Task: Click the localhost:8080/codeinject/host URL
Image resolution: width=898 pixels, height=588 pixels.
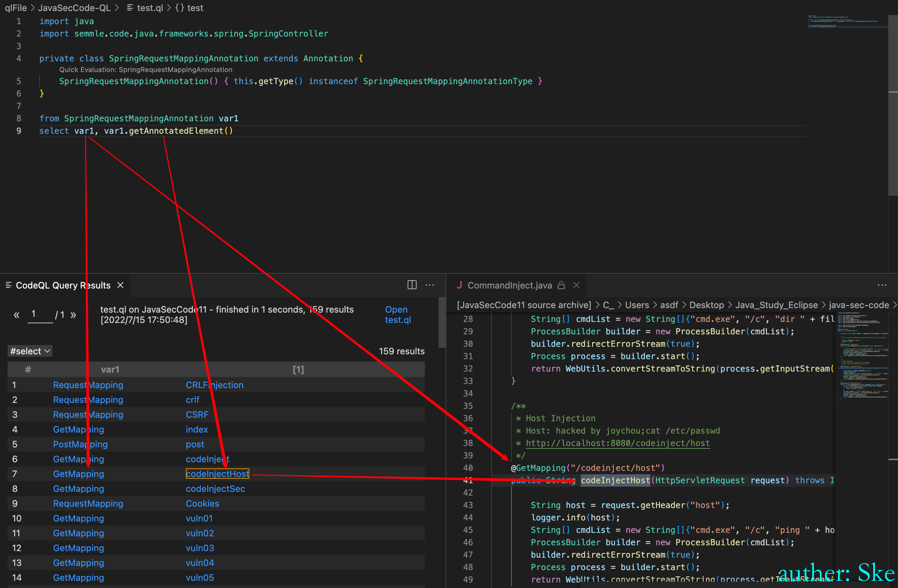Action: tap(618, 443)
